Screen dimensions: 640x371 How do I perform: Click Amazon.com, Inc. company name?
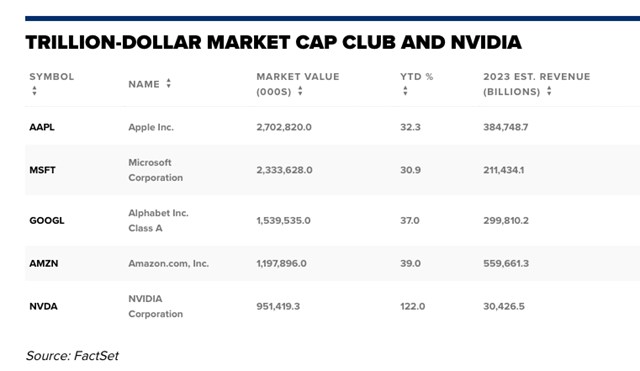(169, 263)
